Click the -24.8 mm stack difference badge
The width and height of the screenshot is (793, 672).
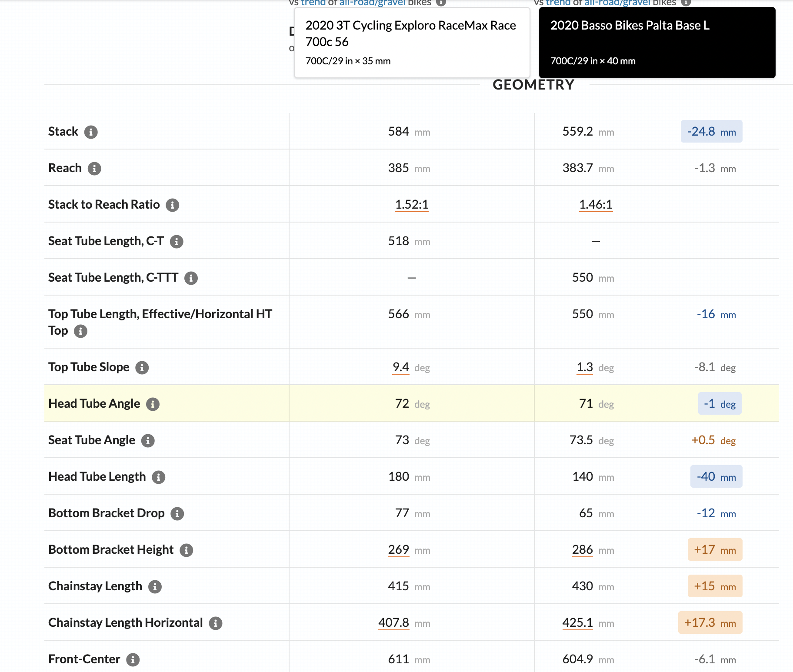(711, 132)
